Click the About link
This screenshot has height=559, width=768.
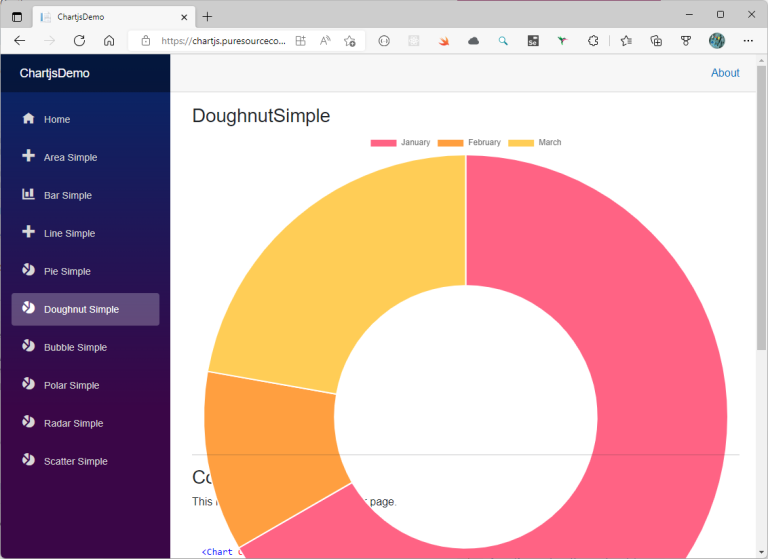(725, 73)
